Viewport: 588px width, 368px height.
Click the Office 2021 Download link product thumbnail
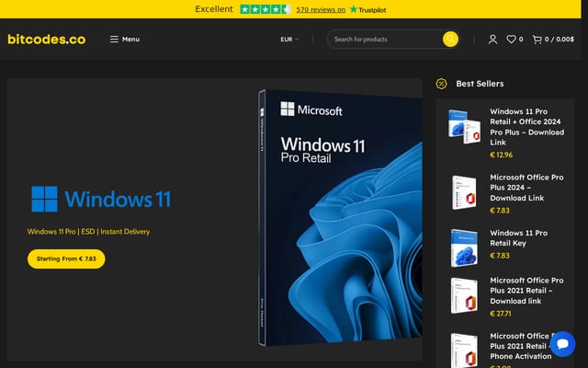(464, 295)
